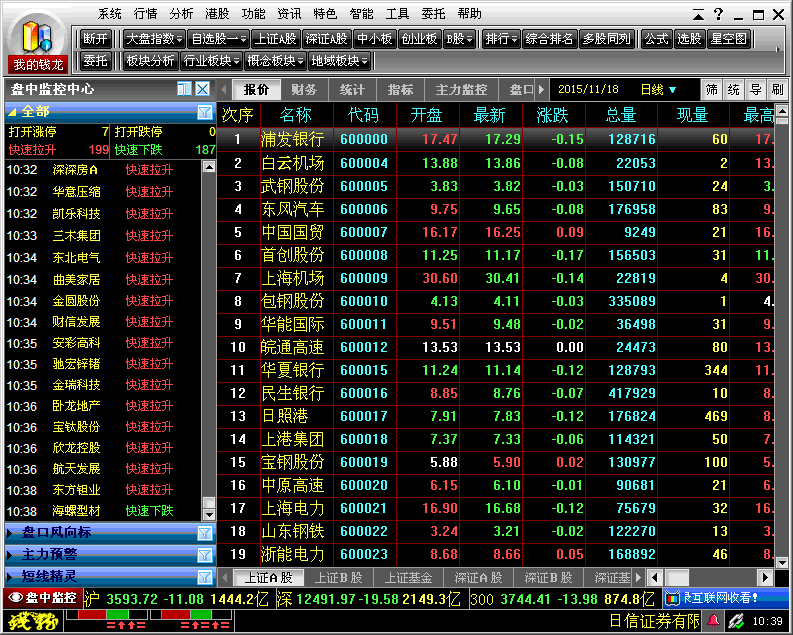Click the 我的钱龙 logo icon
The height and width of the screenshot is (635, 793).
[x=37, y=44]
